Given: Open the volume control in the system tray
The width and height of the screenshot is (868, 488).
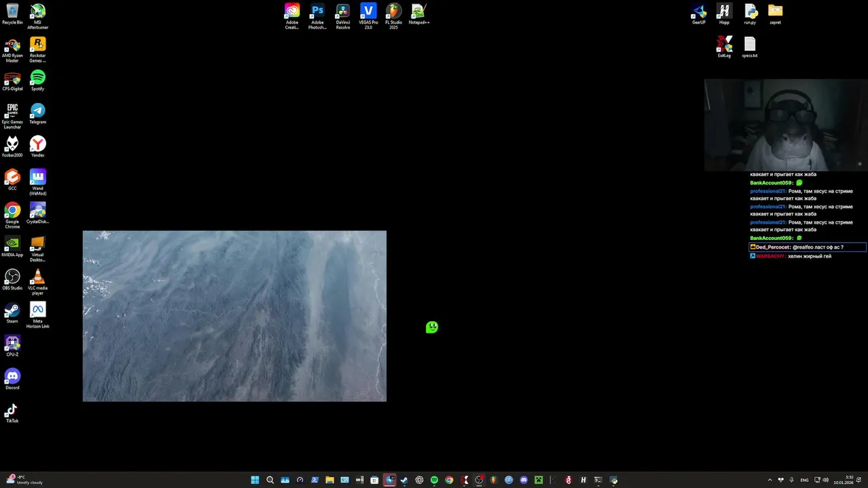Looking at the screenshot, I should pos(825,480).
